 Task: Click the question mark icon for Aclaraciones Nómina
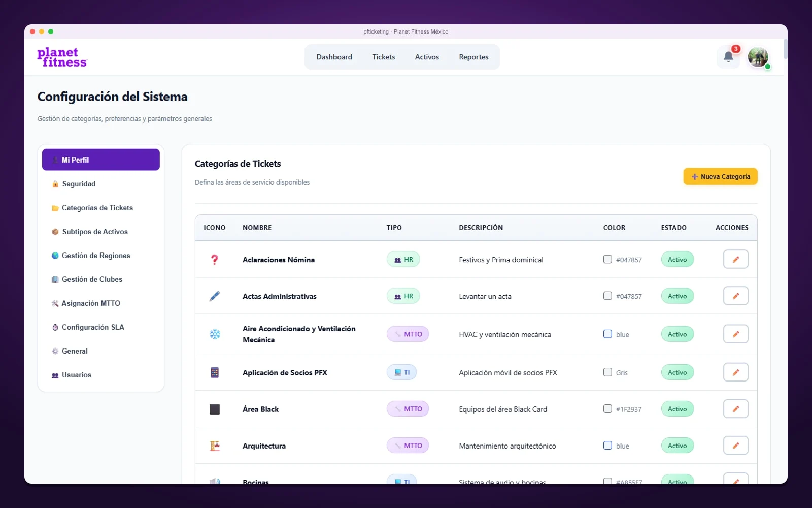click(215, 260)
